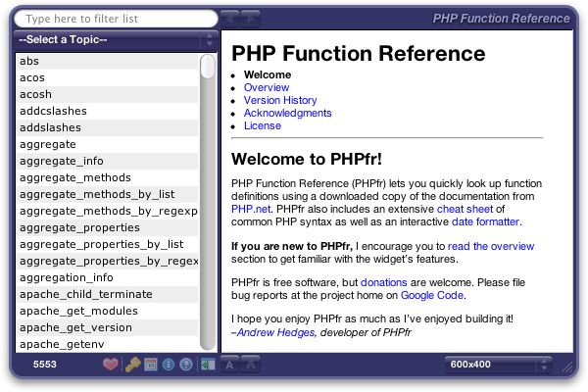Click the function list scrollbar thumb
Screen dimensions: 588x392
click(208, 67)
